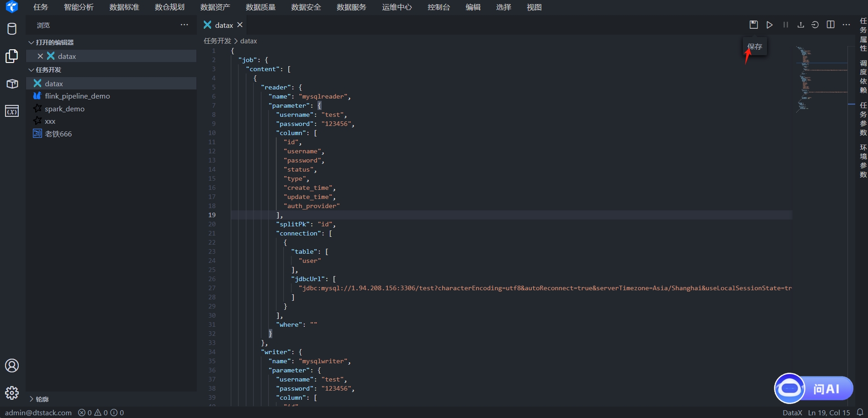The image size is (868, 418).
Task: Click datax in the breadcrumb
Action: pos(249,41)
